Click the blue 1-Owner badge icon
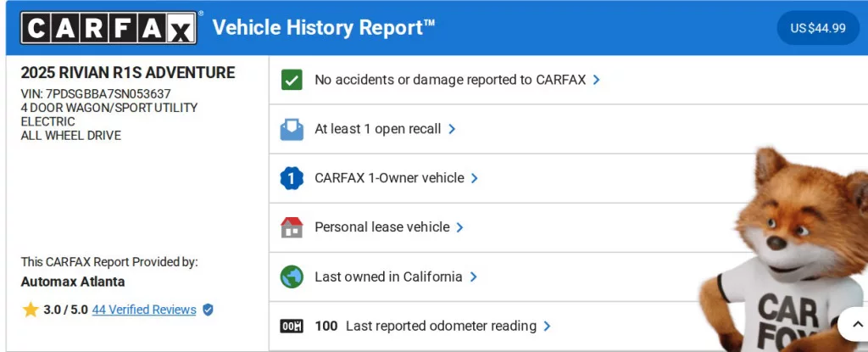 tap(292, 178)
